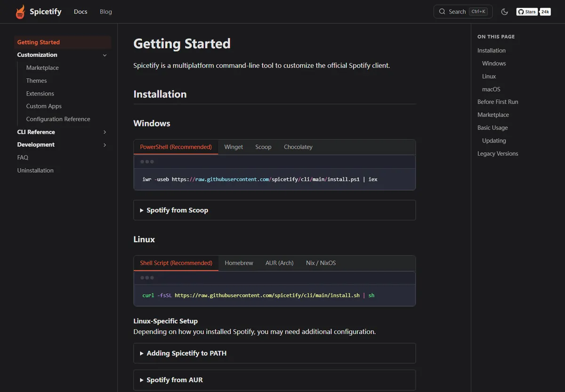Switch to the Scoop tab

(263, 147)
